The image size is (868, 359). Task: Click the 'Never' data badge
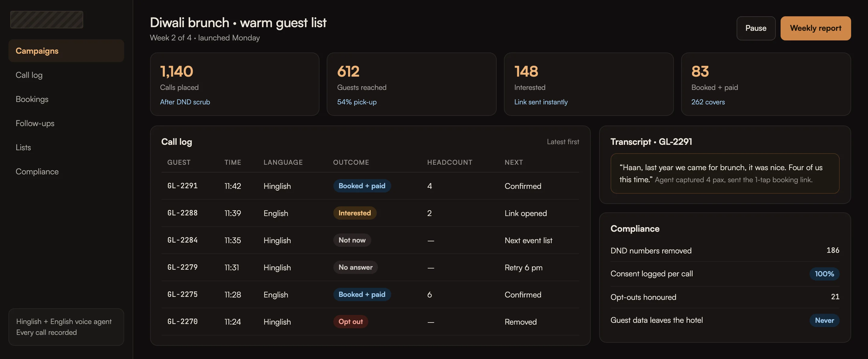(824, 320)
